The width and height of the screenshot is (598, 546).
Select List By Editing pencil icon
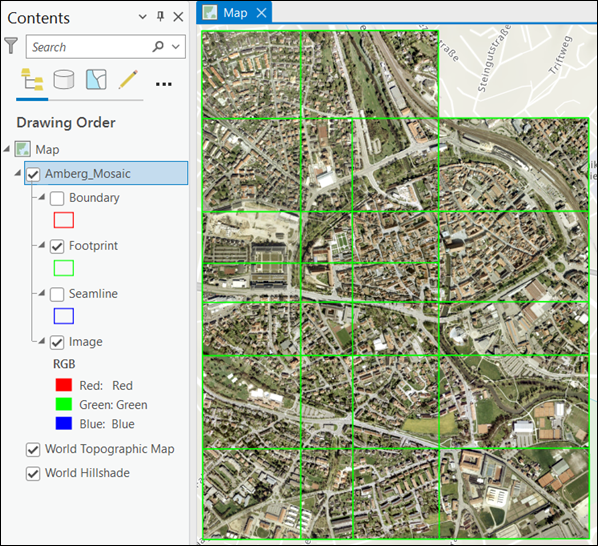point(128,79)
